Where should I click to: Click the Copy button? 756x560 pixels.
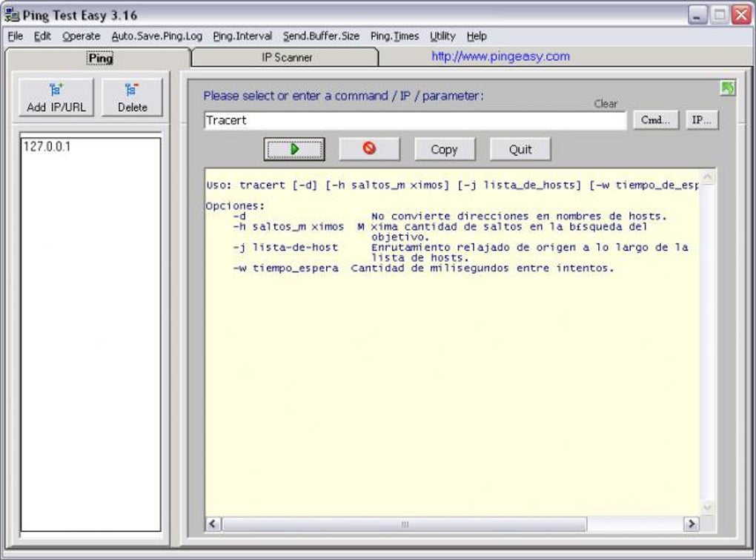coord(444,149)
